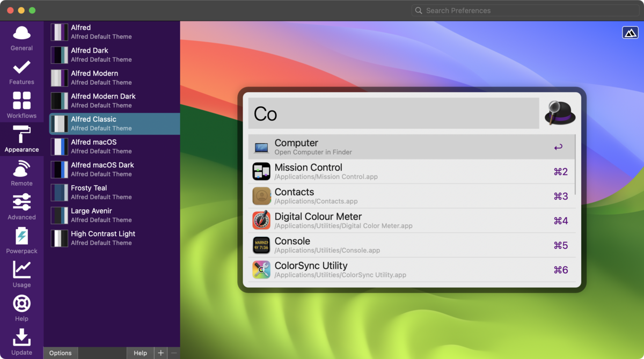Click the return arrow on Computer row
The width and height of the screenshot is (644, 359).
pyautogui.click(x=558, y=147)
